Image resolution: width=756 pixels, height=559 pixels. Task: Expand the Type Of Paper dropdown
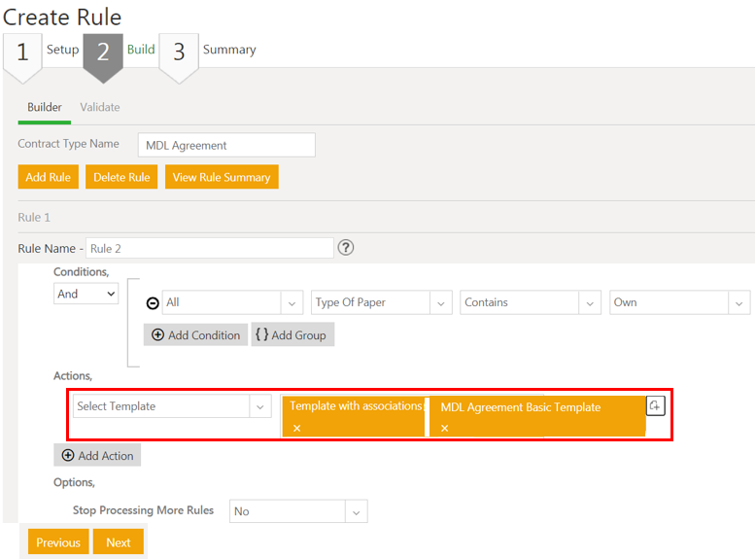point(382,302)
